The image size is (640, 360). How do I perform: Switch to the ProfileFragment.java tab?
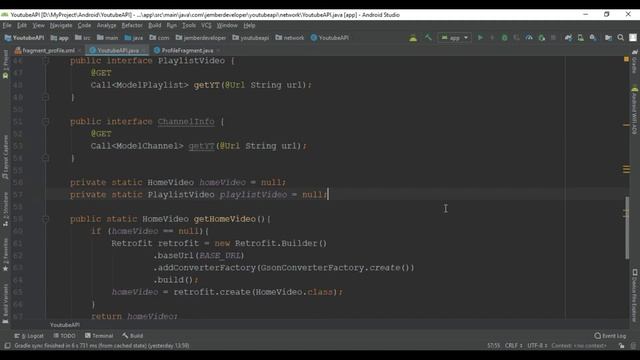click(x=187, y=51)
